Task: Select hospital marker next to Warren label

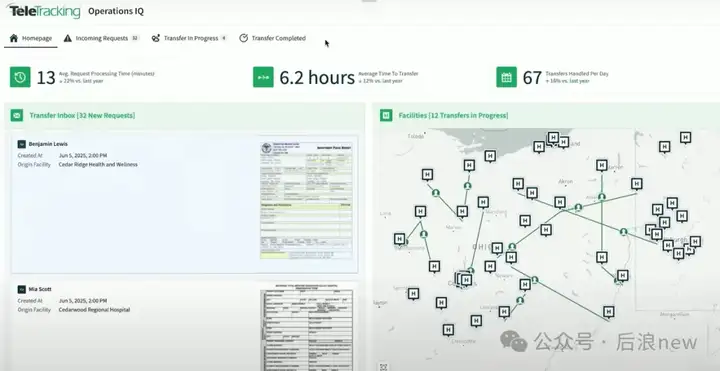Action: coord(602,165)
